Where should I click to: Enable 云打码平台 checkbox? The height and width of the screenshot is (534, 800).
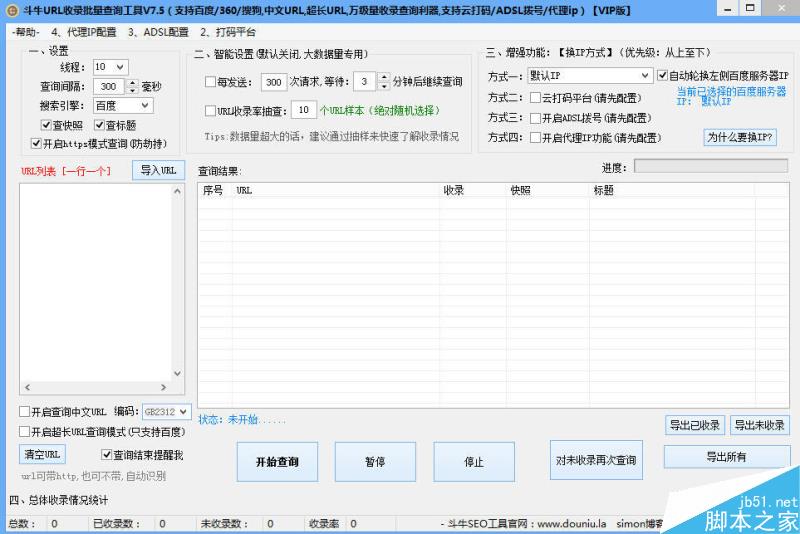pos(535,97)
